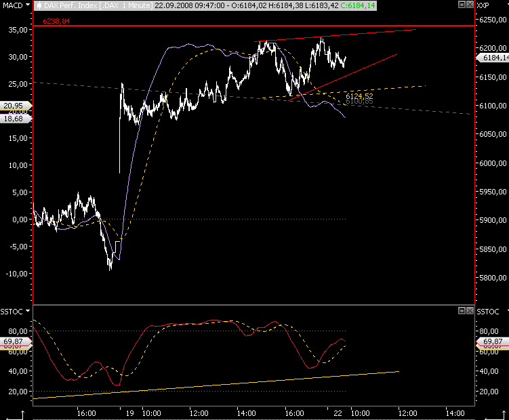Viewport: 509px width, 420px height.
Task: Select the 18,68 MACD signal value marker
Action: [16, 119]
